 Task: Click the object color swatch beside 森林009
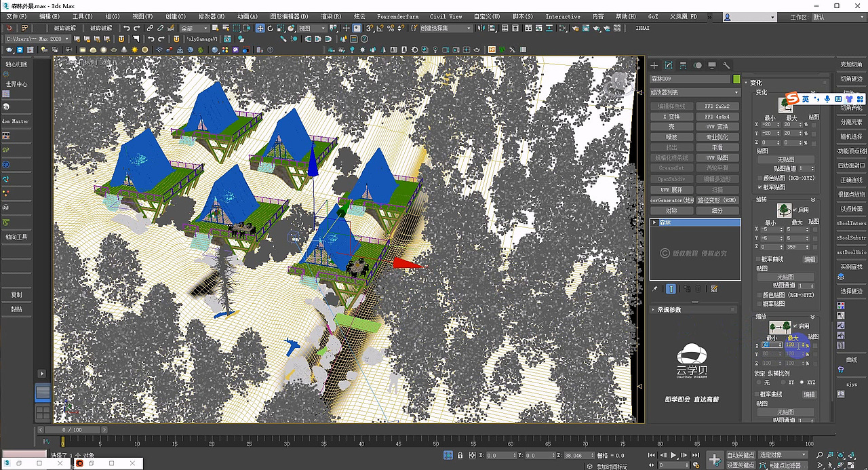(736, 79)
